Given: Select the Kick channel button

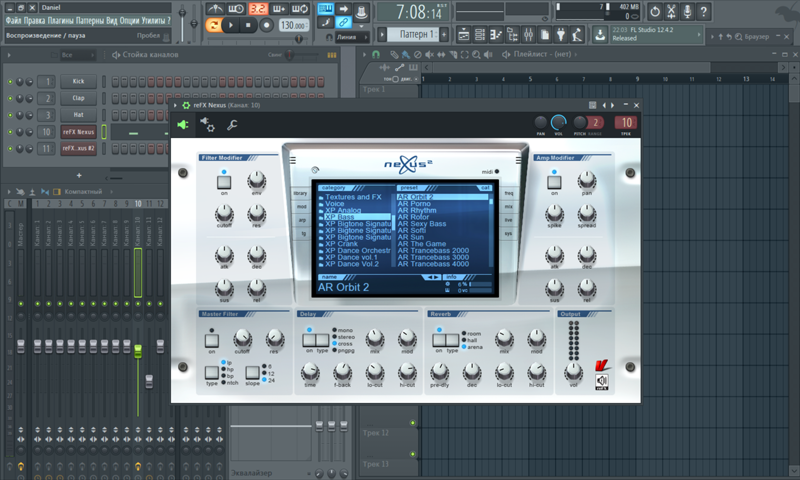Looking at the screenshot, I should [x=79, y=82].
